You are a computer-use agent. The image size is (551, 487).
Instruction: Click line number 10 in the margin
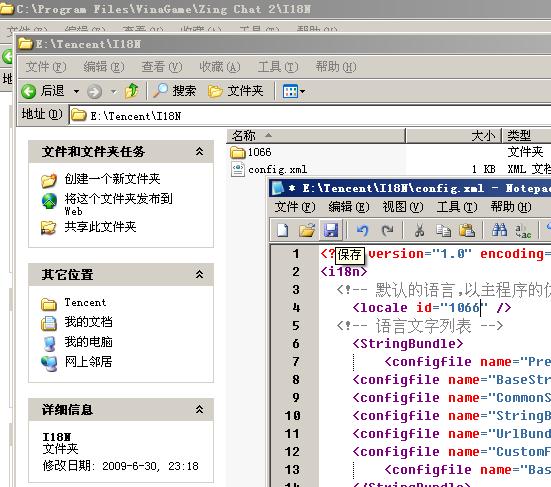click(x=292, y=416)
